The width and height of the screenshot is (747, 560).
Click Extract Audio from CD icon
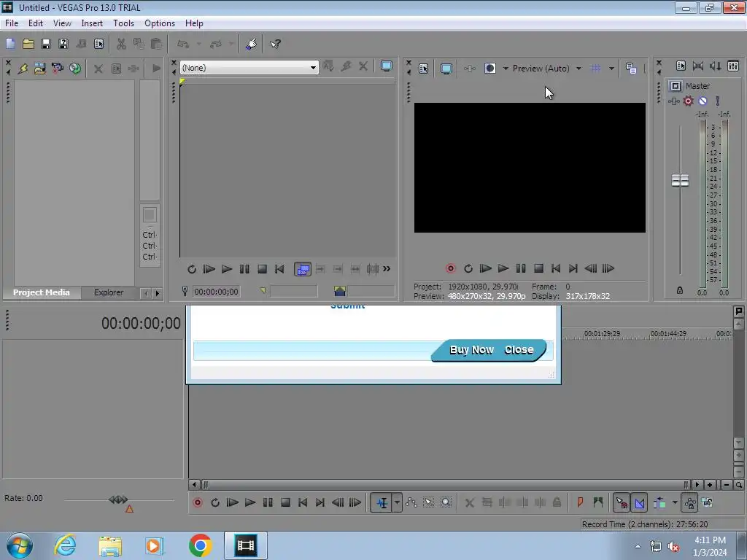75,68
